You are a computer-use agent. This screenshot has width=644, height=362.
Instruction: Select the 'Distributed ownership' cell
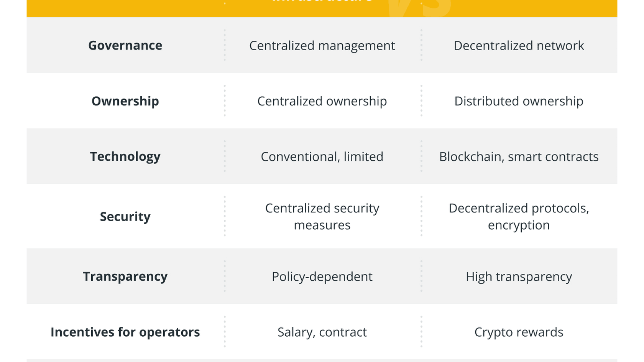519,101
